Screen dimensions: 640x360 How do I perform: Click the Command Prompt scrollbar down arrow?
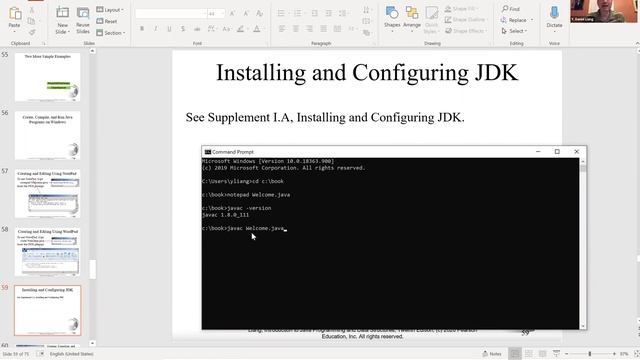pos(583,326)
